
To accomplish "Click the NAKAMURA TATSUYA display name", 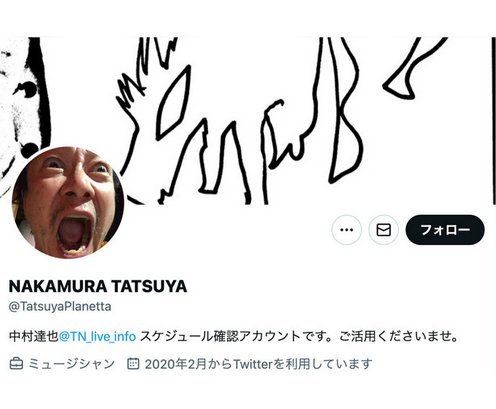I will [x=98, y=286].
